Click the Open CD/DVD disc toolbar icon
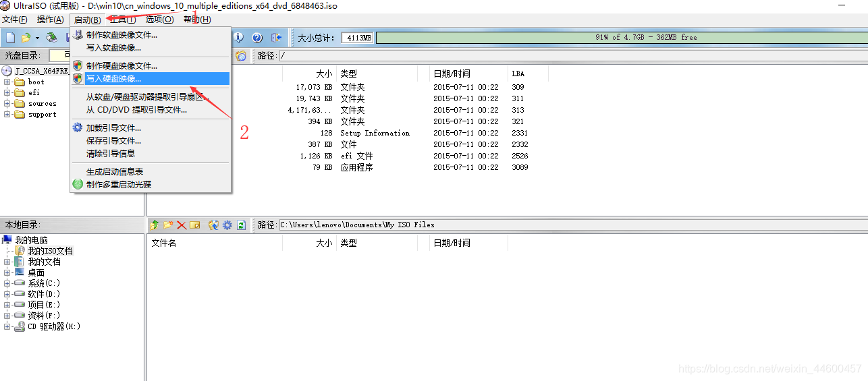This screenshot has height=381, width=868. point(51,38)
